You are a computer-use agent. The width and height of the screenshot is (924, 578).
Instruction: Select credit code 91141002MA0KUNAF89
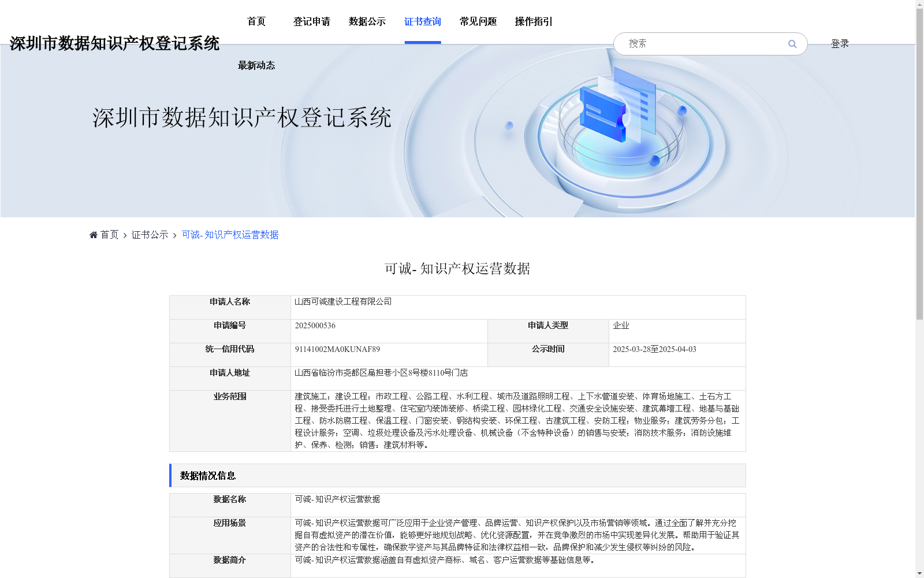click(x=337, y=349)
